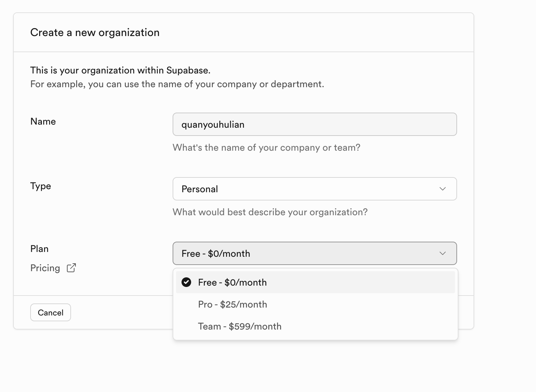Viewport: 536px width, 392px height.
Task: Focus the organization Name input field
Action: click(x=314, y=124)
